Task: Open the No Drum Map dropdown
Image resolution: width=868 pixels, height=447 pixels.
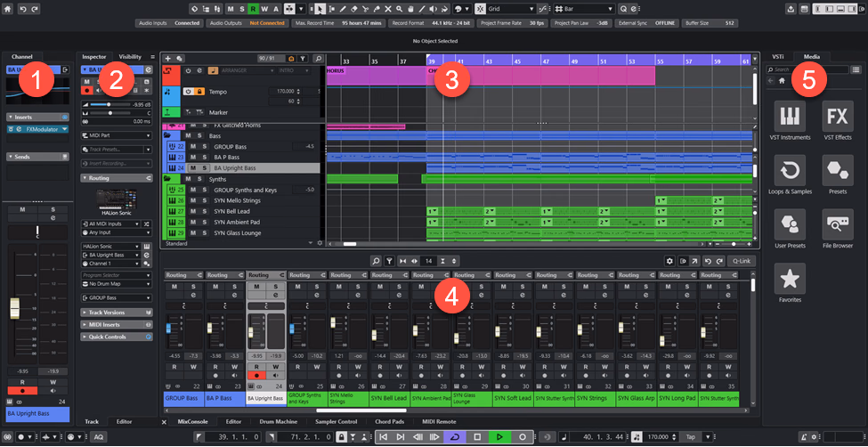Action: 117,283
